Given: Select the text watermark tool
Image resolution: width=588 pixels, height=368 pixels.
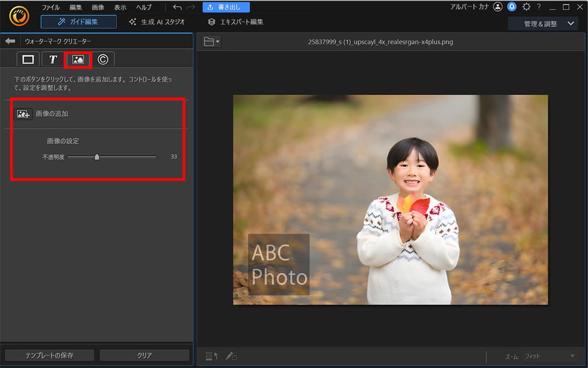Looking at the screenshot, I should (x=52, y=59).
